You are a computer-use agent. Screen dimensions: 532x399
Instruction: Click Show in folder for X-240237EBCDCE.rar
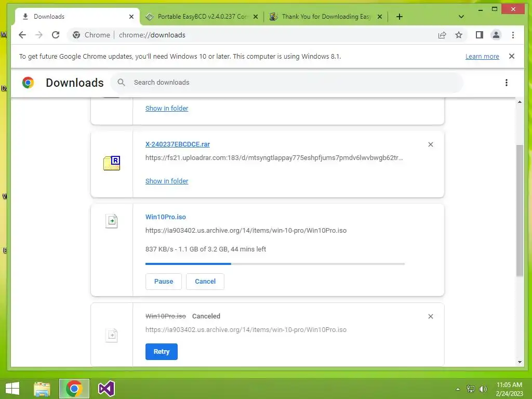(167, 181)
